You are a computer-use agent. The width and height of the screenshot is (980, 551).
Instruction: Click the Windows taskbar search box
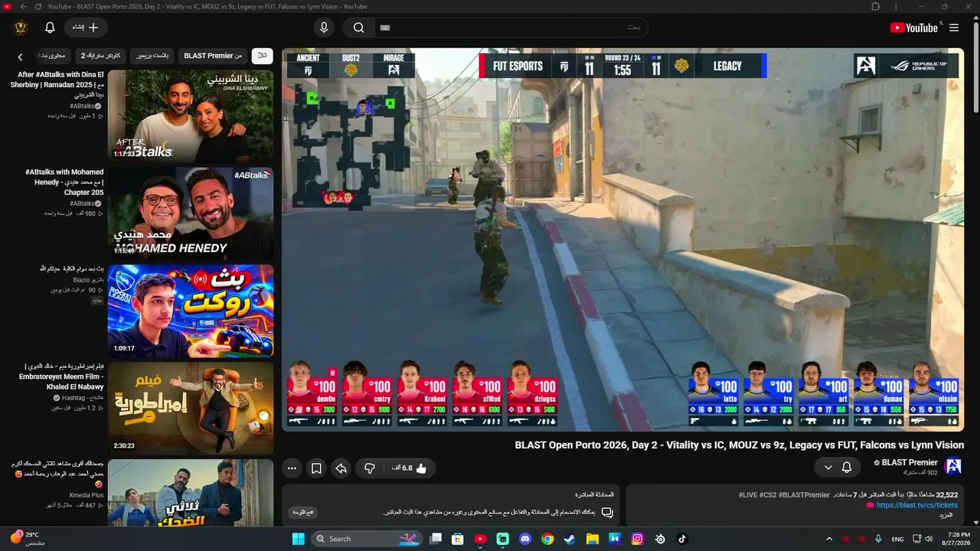(368, 539)
